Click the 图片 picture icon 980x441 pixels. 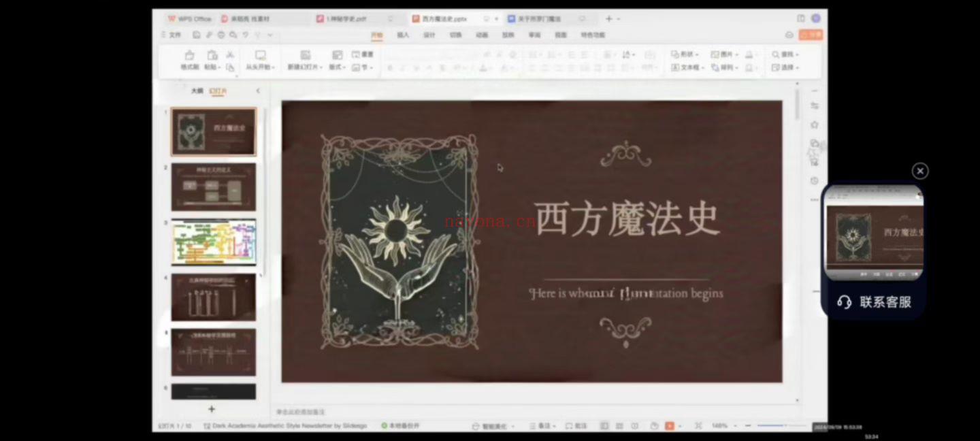[715, 54]
